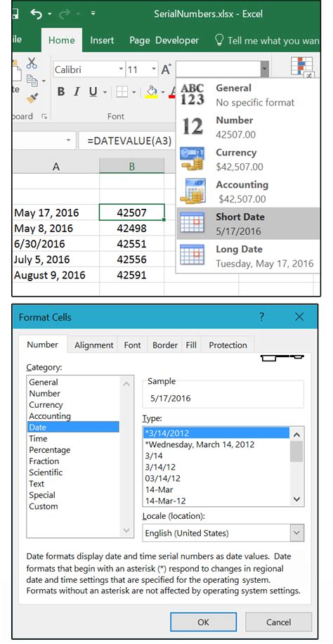Image resolution: width=333 pixels, height=644 pixels.
Task: Select Percentage in the Category list
Action: pyautogui.click(x=73, y=450)
